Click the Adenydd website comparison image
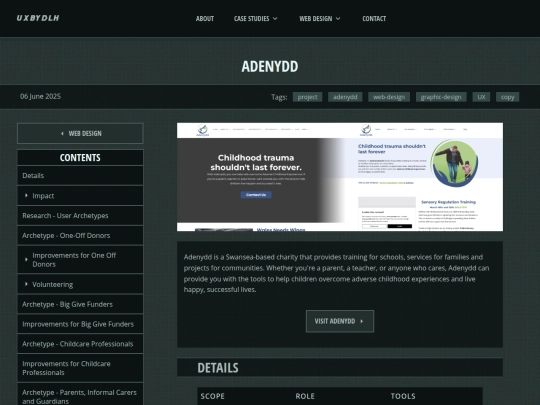The image size is (540, 405). tap(340, 177)
